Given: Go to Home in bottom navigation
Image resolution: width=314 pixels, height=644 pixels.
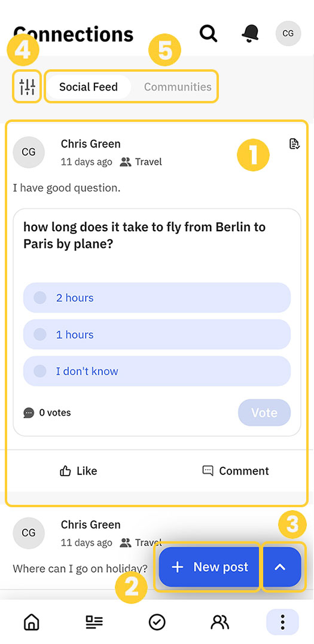Looking at the screenshot, I should pos(32,622).
